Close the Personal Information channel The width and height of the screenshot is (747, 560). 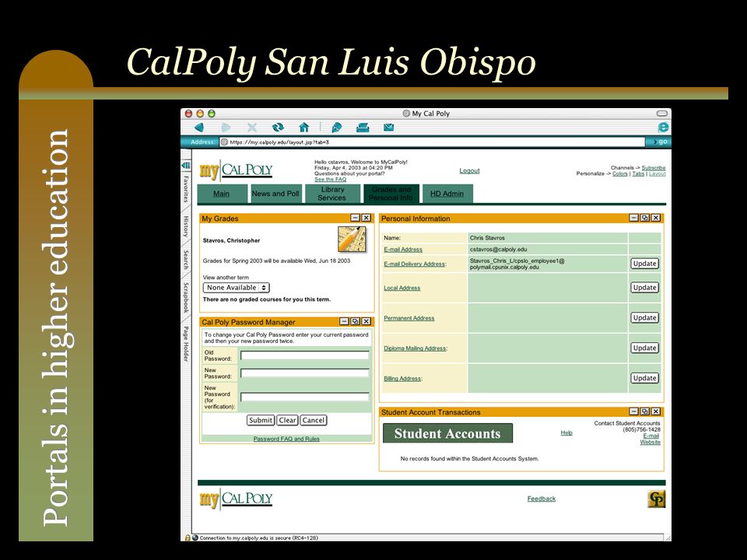click(656, 218)
